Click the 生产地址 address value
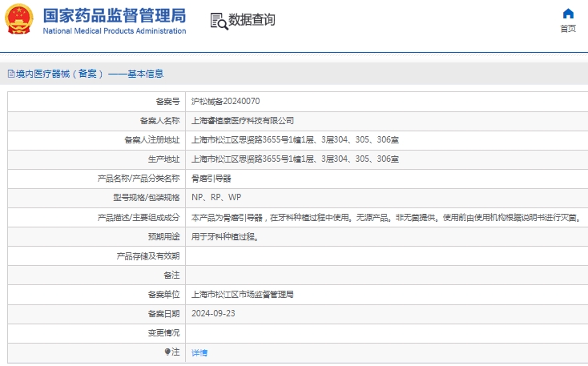The height and width of the screenshot is (366, 588). click(295, 159)
